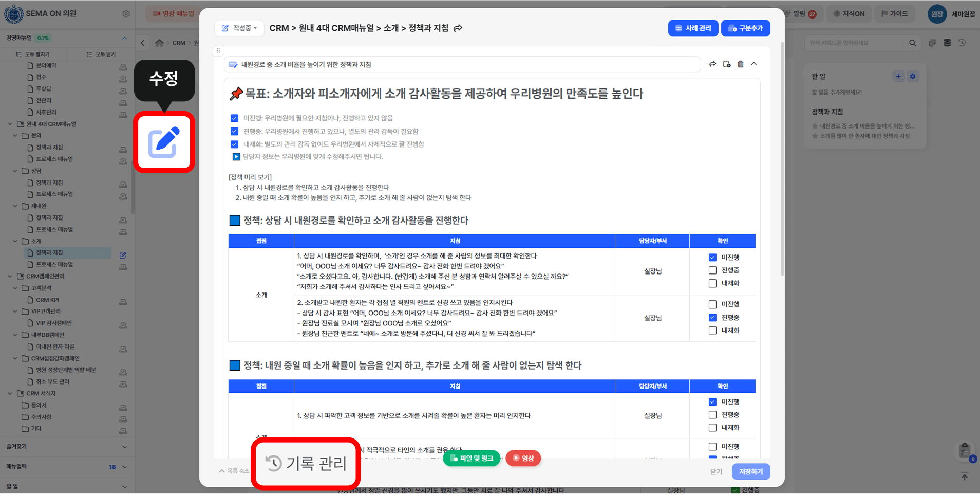Uncheck 진행중 for the '2. 소개받고 내원한 환자는' guideline
Viewport: 980px width, 494px height.
point(712,318)
